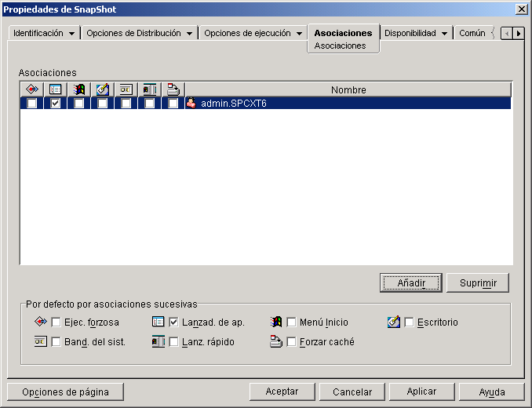Click the Lanz. rápido icon in defaults
Viewport: 532px width, 408px height.
(159, 341)
